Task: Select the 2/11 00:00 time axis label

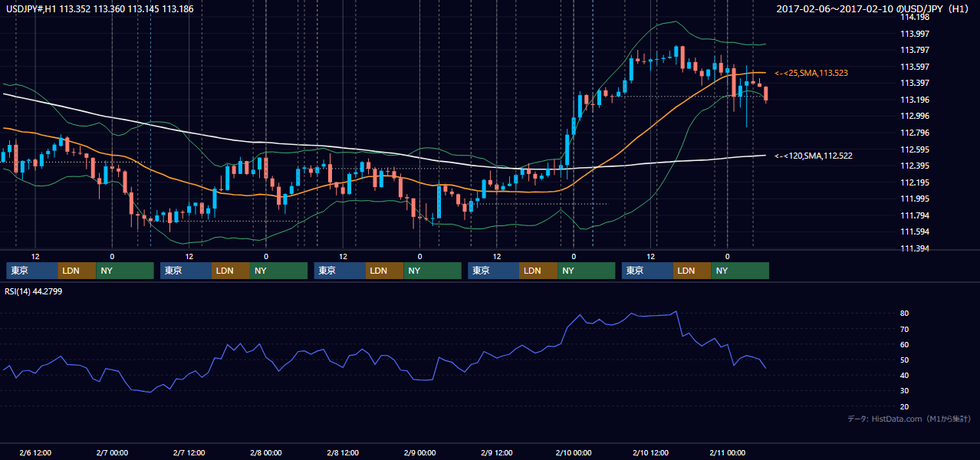Action: tap(727, 453)
